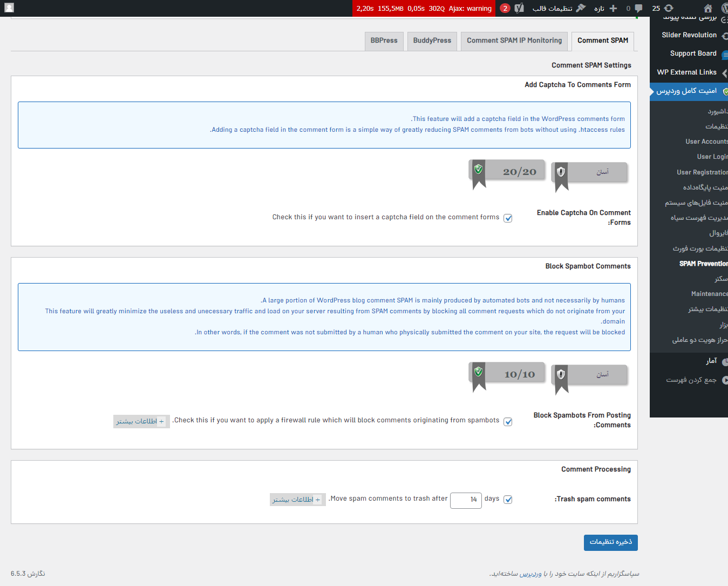
Task: Open the Comment SPAM IP Monitoring tab
Action: (514, 41)
